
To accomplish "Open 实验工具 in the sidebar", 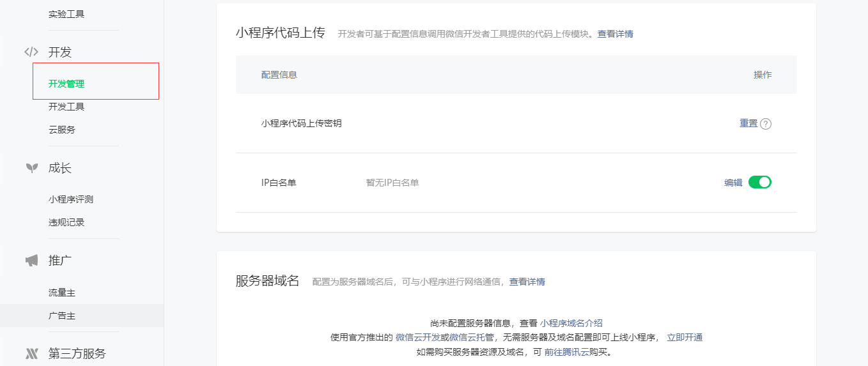I will point(66,13).
